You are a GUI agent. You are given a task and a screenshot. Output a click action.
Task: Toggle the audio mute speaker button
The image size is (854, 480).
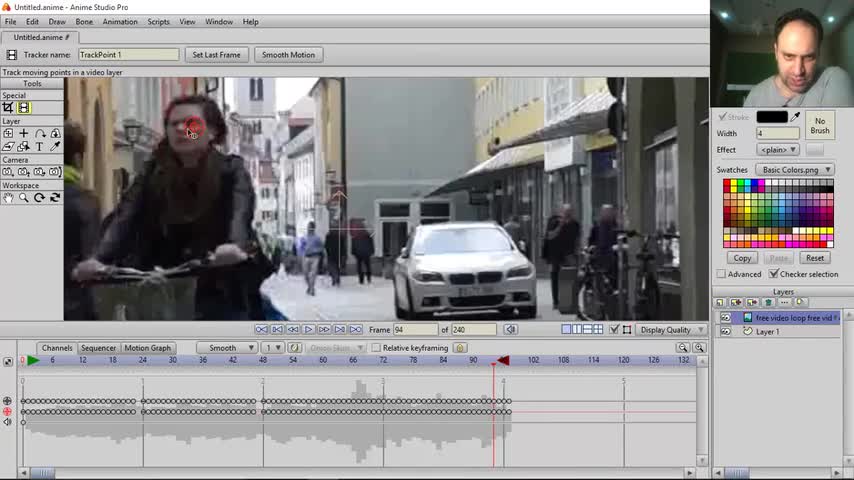[x=510, y=330]
